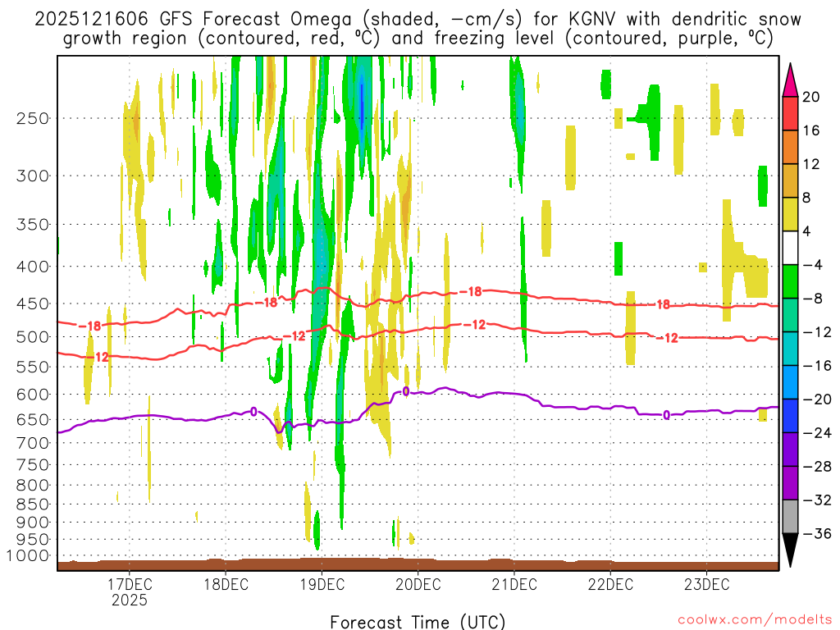Click the '800' pressure level label
The image size is (840, 630).
coord(33,486)
